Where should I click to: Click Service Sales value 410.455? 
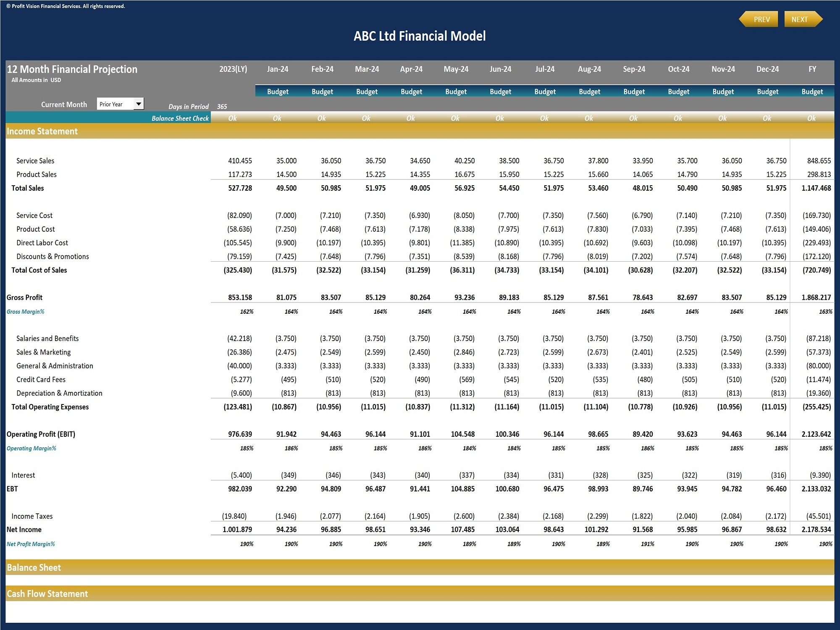point(240,161)
